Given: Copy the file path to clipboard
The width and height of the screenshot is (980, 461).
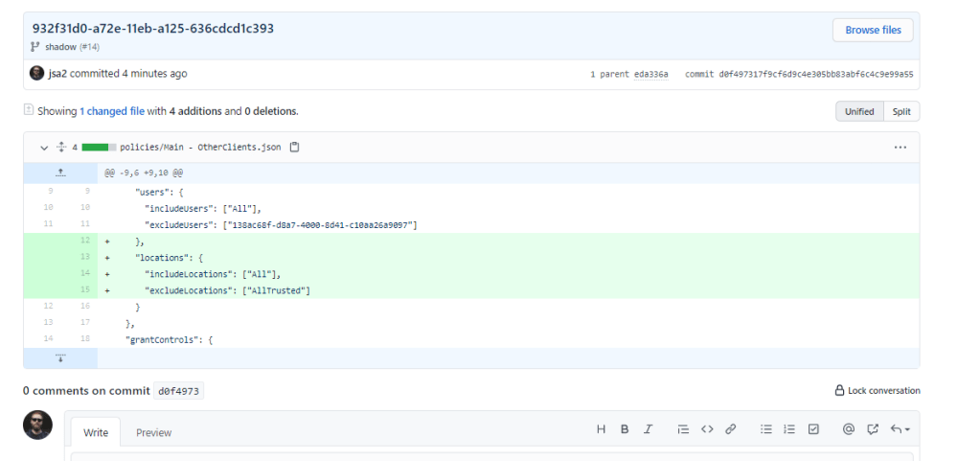Looking at the screenshot, I should click(x=295, y=148).
